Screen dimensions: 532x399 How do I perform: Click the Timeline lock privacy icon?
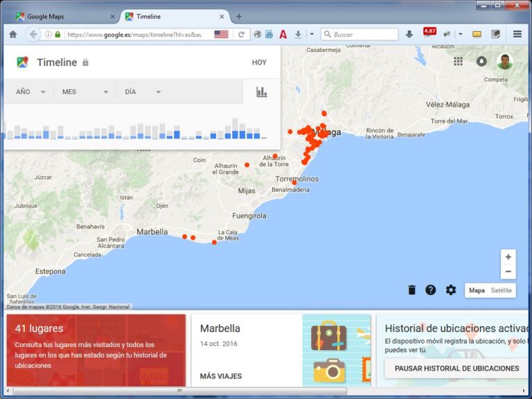coord(85,62)
